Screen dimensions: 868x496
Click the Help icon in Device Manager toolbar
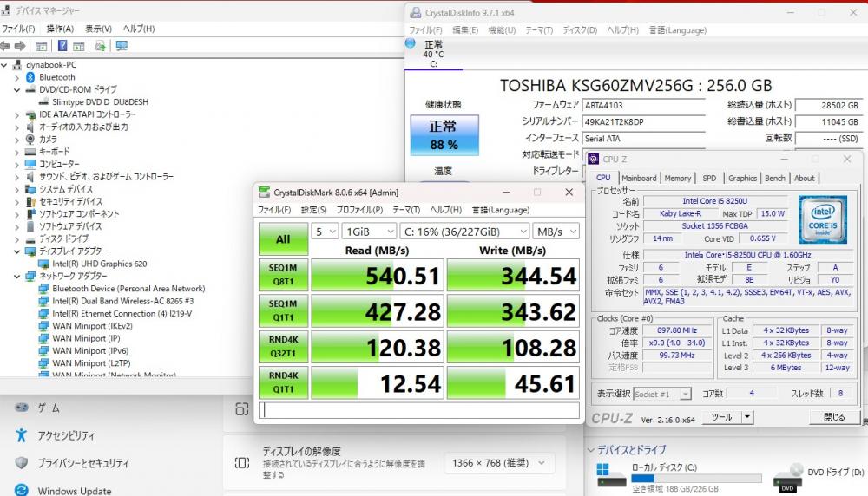pos(63,46)
